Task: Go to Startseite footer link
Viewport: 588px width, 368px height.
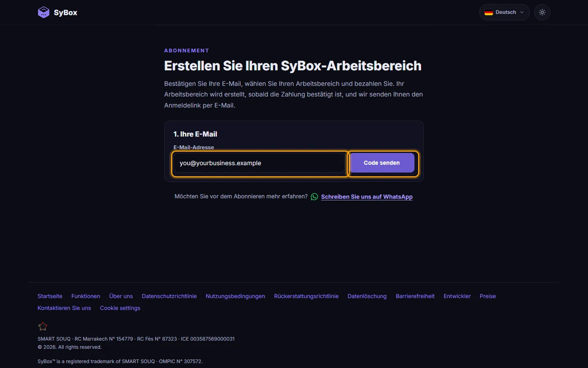Action: pos(50,296)
